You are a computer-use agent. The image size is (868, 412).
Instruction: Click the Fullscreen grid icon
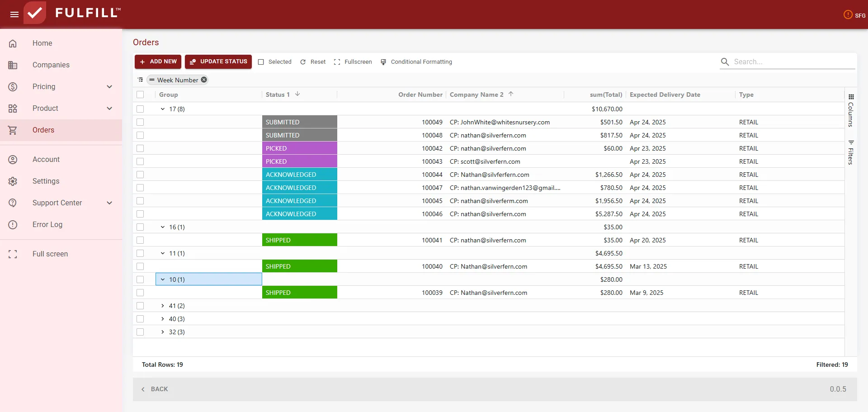337,62
